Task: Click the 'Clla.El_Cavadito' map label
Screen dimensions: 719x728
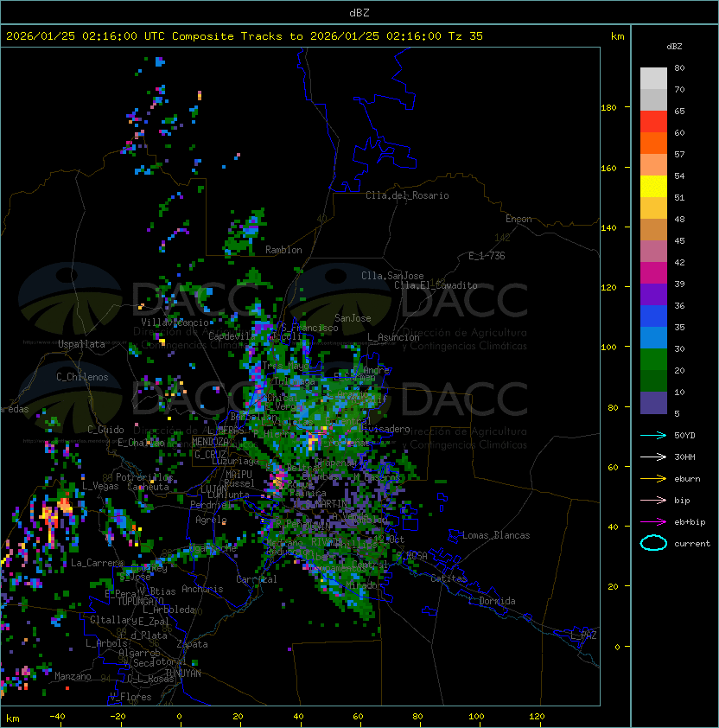Action: [x=436, y=285]
